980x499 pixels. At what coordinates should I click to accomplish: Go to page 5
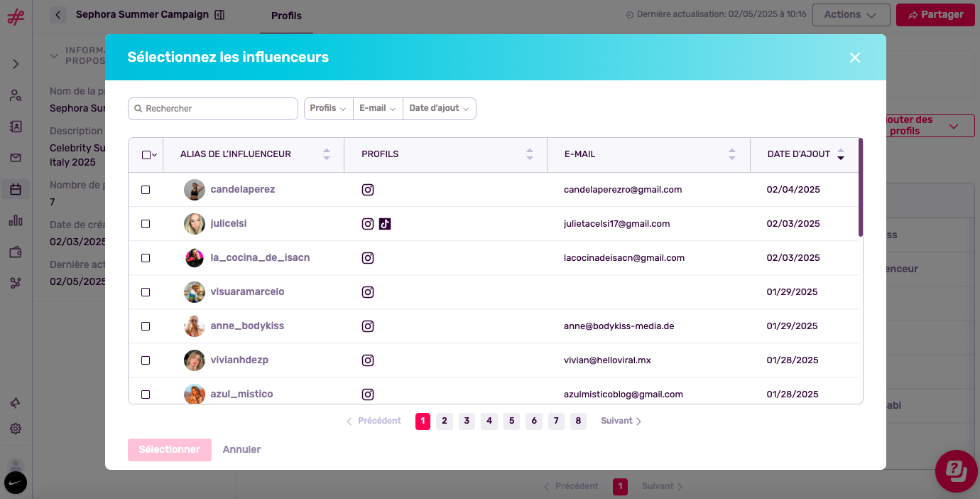point(511,421)
